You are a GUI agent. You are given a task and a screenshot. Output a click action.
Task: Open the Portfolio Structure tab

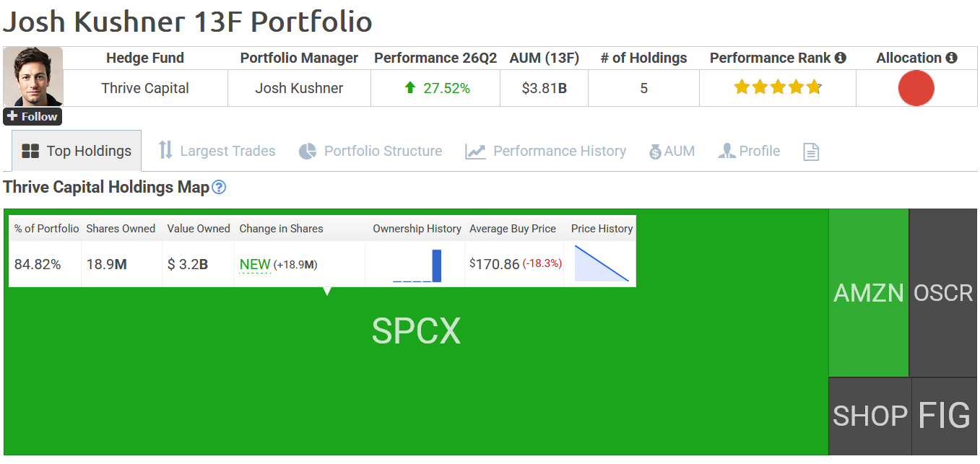(x=370, y=151)
